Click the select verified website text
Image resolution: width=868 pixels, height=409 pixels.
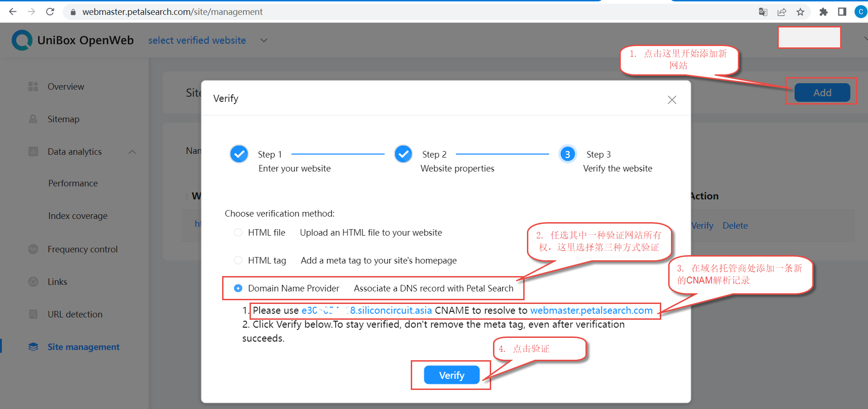point(197,40)
